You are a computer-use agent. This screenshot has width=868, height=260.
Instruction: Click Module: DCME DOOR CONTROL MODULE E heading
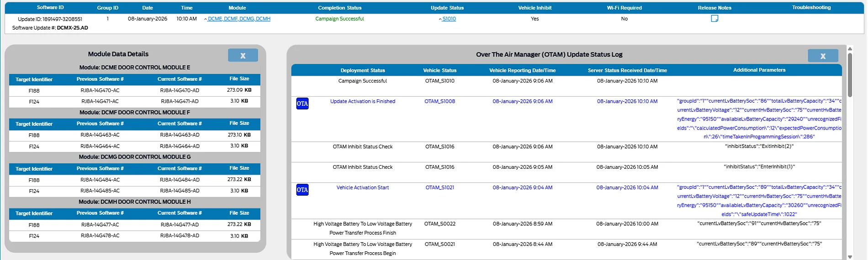[x=135, y=68]
